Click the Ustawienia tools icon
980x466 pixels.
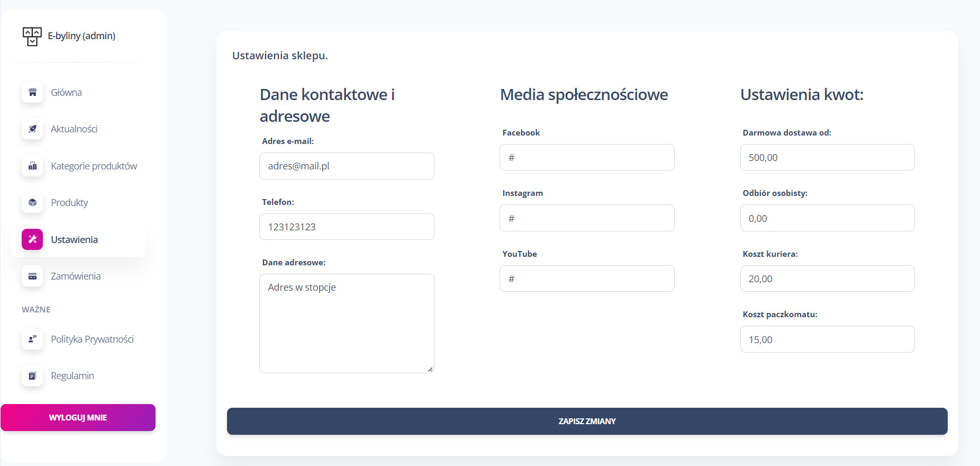(x=32, y=239)
